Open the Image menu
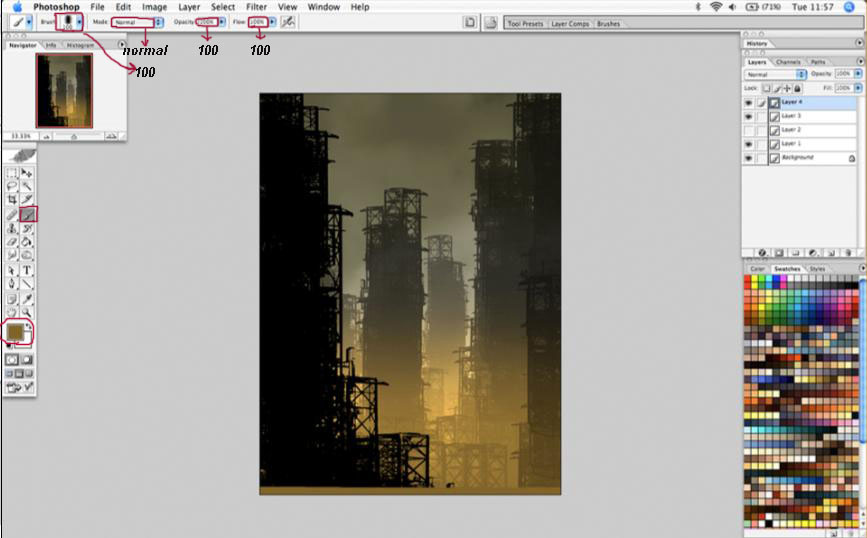 154,7
